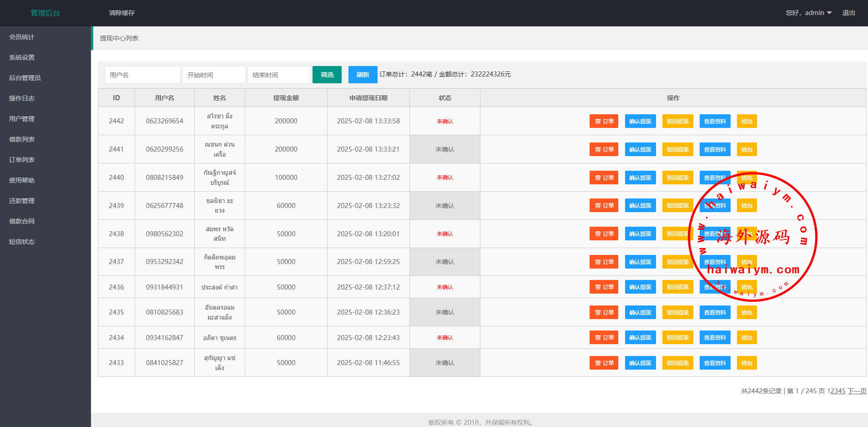The width and height of the screenshot is (868, 427).
Task: Click 退出 to log out
Action: 848,13
